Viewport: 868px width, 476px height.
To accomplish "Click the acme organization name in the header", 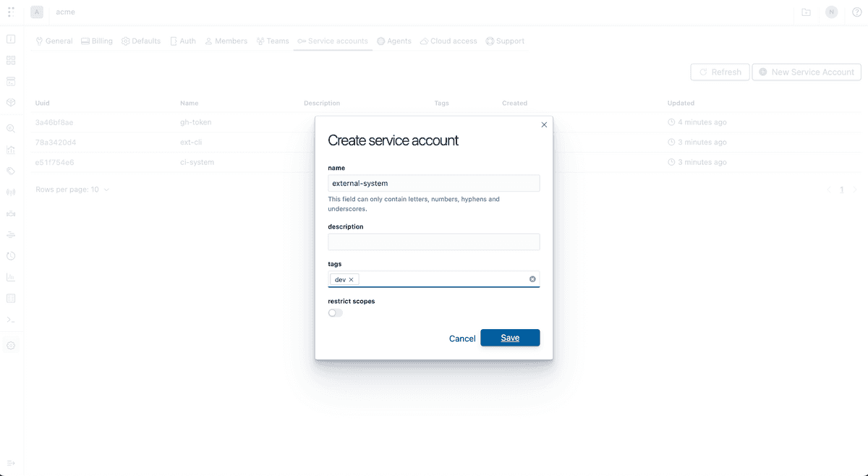I will (65, 12).
